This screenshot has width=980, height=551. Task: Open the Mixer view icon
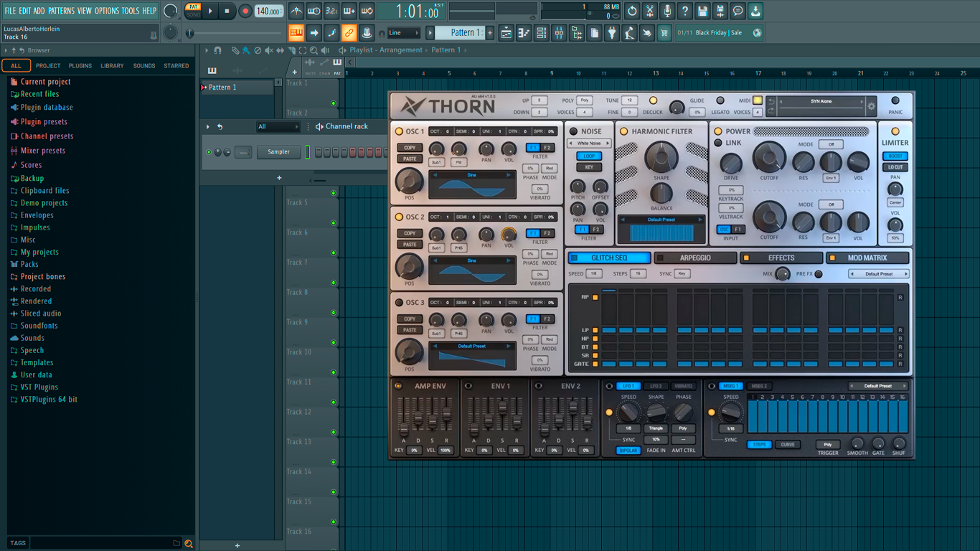point(559,32)
